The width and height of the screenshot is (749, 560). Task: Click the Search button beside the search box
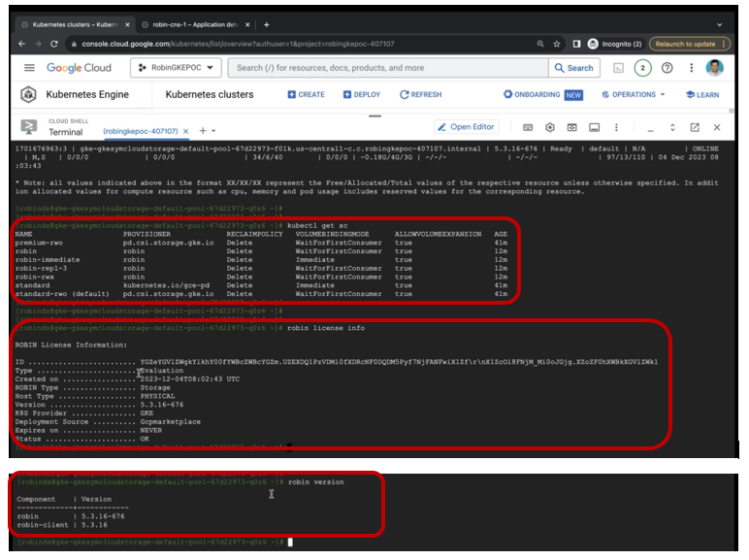pyautogui.click(x=573, y=68)
